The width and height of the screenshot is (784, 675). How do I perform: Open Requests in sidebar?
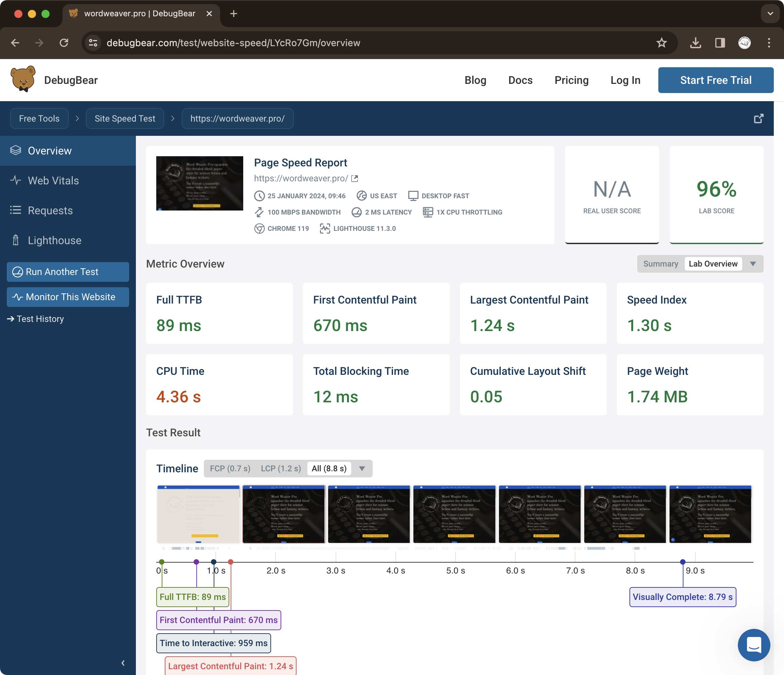click(68, 210)
